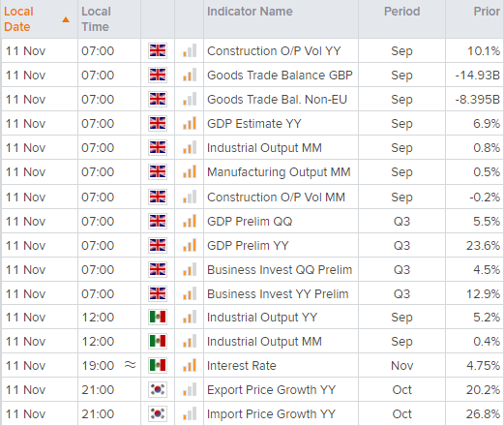Image resolution: width=504 pixels, height=426 pixels.
Task: Click the UK flag beside Construction O/P Vol YY
Action: pyautogui.click(x=158, y=50)
